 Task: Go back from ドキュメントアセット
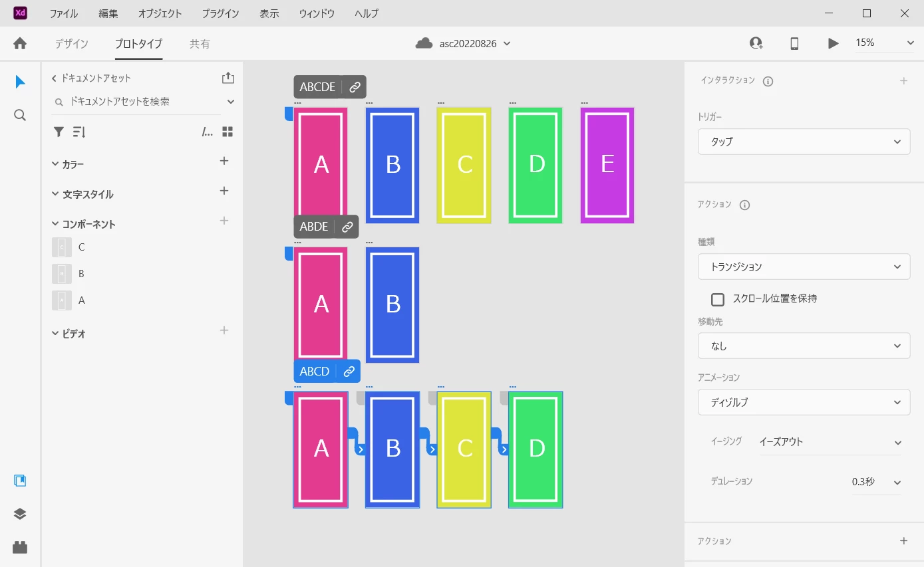pyautogui.click(x=54, y=78)
